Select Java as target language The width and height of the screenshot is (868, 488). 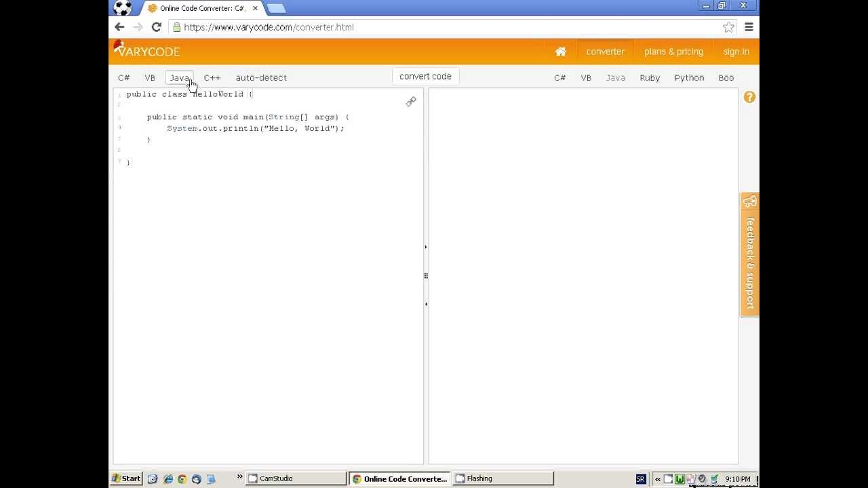pos(616,77)
